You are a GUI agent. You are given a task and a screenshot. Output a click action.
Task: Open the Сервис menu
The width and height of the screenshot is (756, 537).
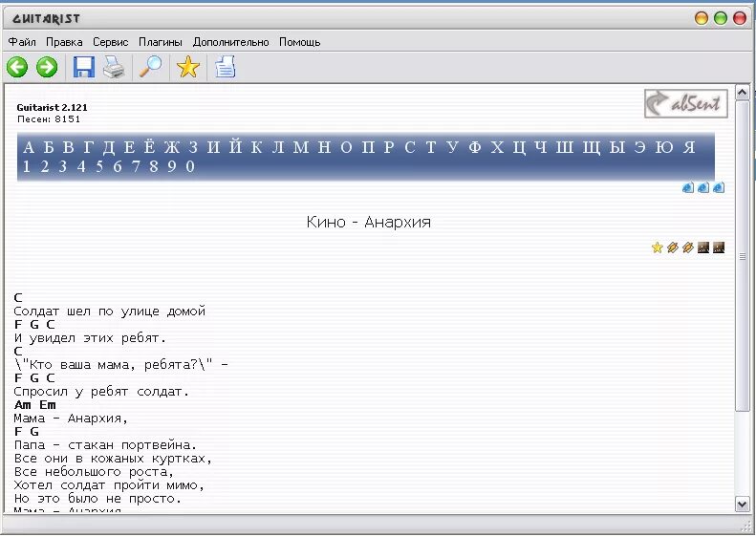[x=111, y=42]
